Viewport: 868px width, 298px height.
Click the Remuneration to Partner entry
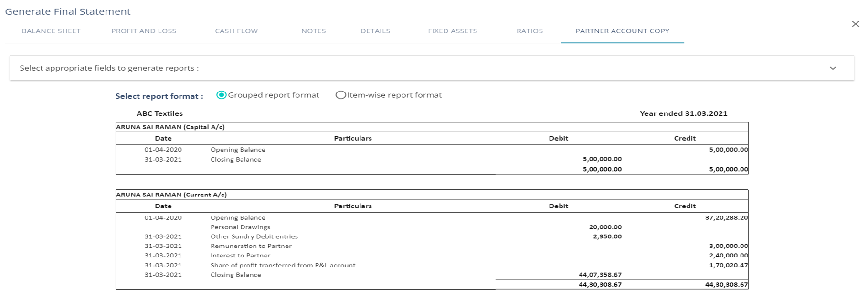pos(251,246)
